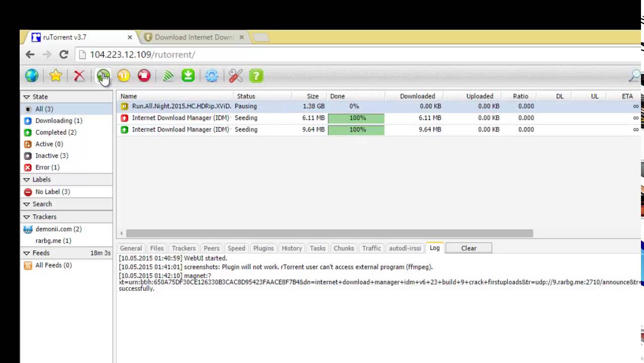Go back using browser back arrow
644x363 pixels.
point(30,54)
